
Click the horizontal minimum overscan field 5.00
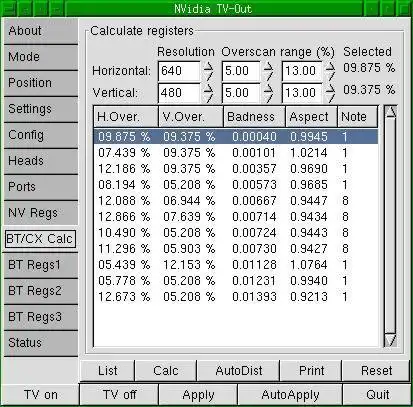(241, 71)
